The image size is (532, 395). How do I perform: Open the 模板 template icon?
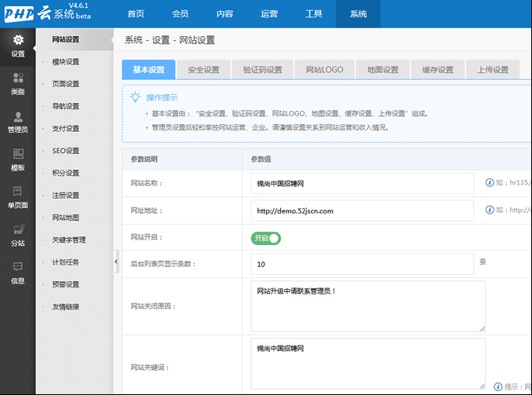(18, 154)
